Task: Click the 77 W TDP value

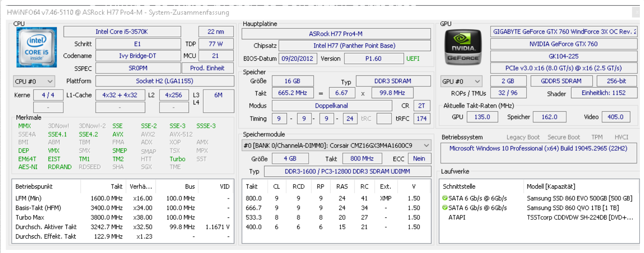Action: 216,44
